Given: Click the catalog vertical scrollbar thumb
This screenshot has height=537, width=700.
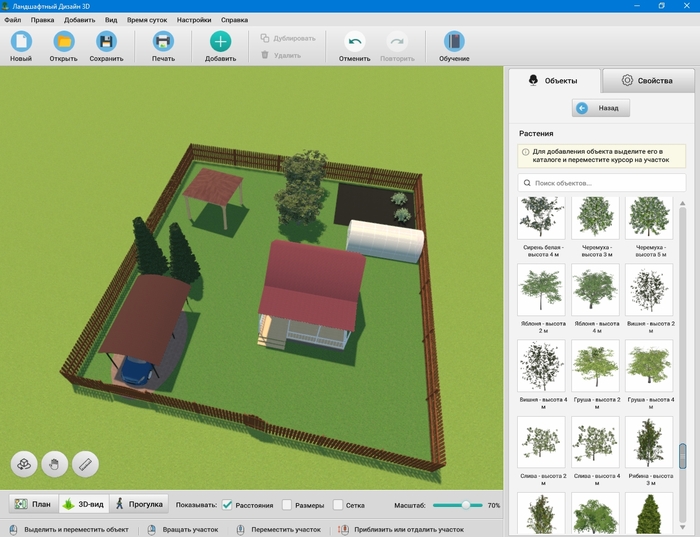Looking at the screenshot, I should pos(682,456).
